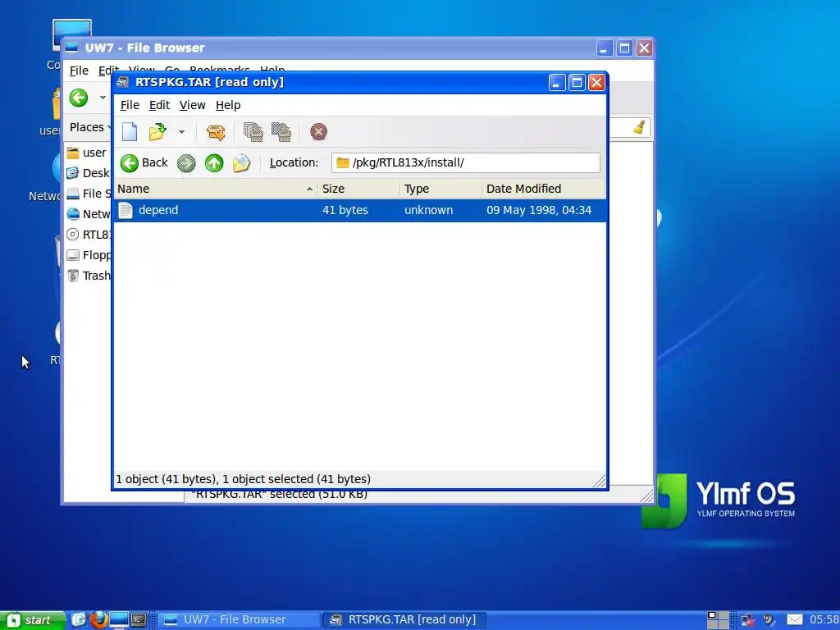840x630 pixels.
Task: Sort by the Date Modified column header
Action: [544, 189]
